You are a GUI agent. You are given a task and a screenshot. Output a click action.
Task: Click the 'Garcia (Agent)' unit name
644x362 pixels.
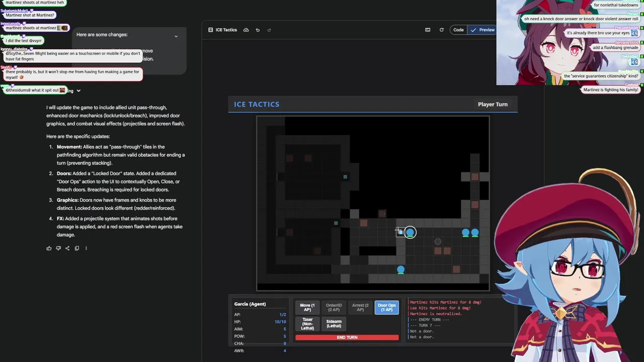250,304
